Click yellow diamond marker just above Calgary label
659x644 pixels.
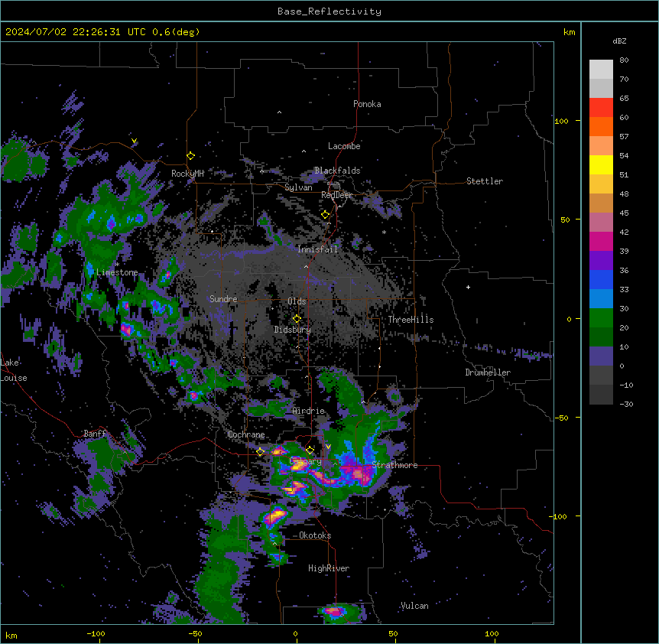point(310,450)
